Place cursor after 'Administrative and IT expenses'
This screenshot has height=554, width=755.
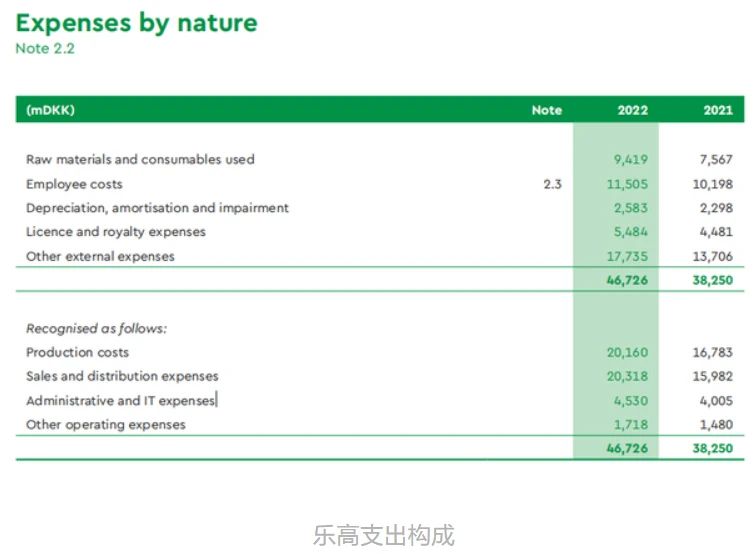pos(217,400)
